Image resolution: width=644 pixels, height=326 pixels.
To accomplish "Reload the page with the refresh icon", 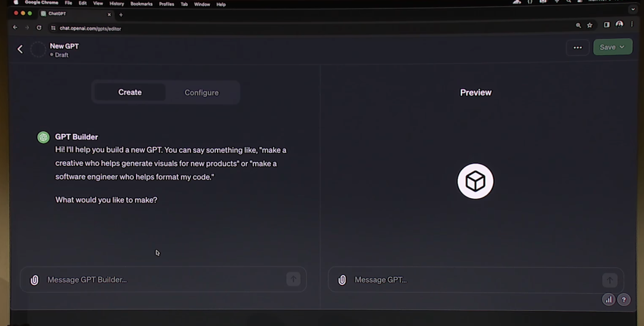I will [39, 27].
